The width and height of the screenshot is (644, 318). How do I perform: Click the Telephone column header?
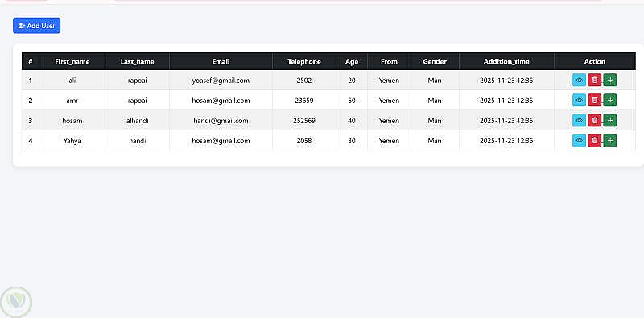(x=304, y=62)
